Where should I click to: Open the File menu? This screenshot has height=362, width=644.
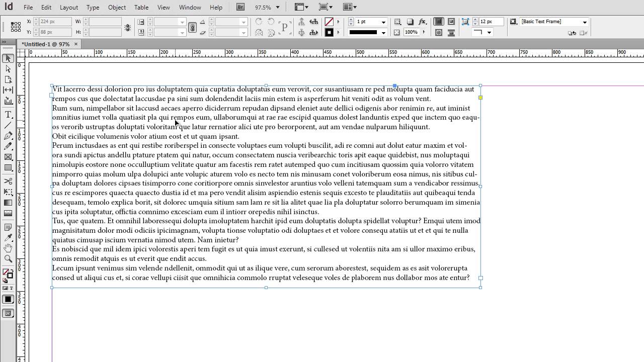coord(28,7)
